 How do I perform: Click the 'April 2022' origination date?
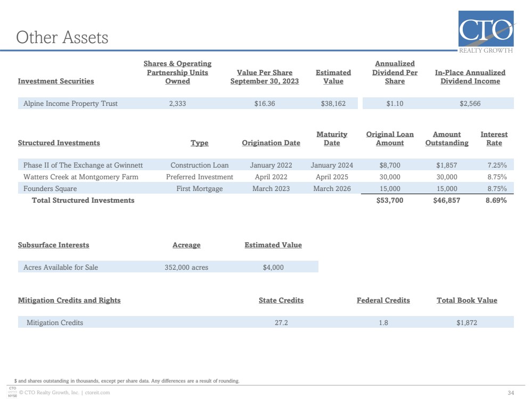coord(271,177)
